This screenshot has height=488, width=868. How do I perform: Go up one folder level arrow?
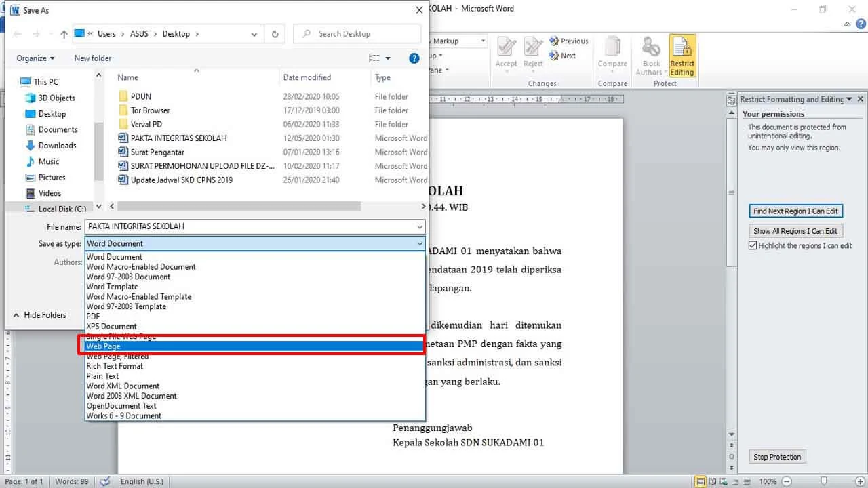click(x=64, y=34)
